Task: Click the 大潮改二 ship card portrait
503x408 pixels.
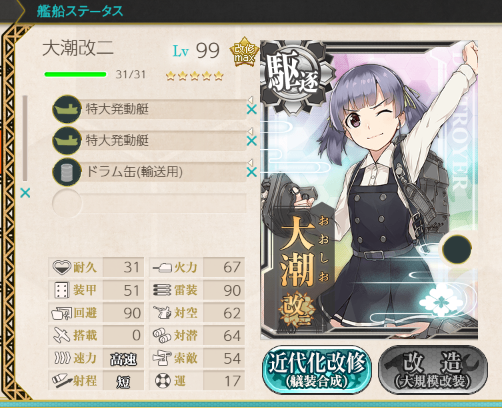Action: tap(369, 190)
